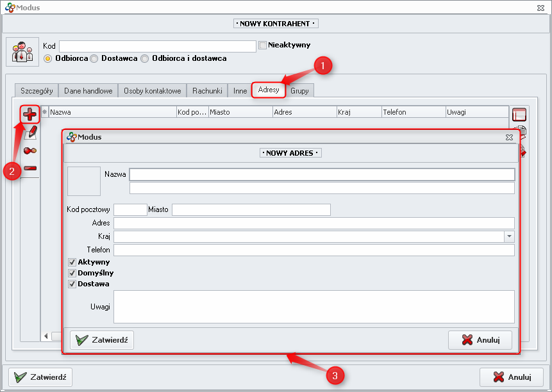Click the red pencil edit address icon
This screenshot has width=552, height=392.
click(29, 133)
